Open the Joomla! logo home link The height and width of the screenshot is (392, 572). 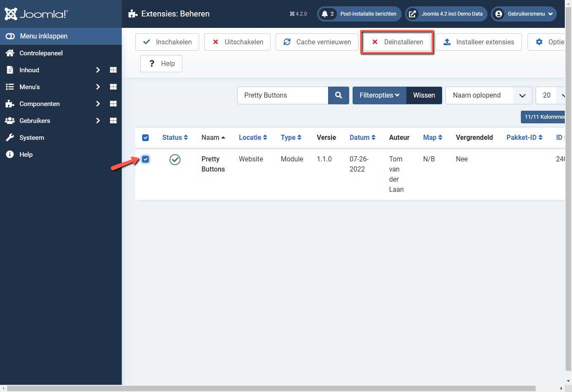pyautogui.click(x=36, y=14)
